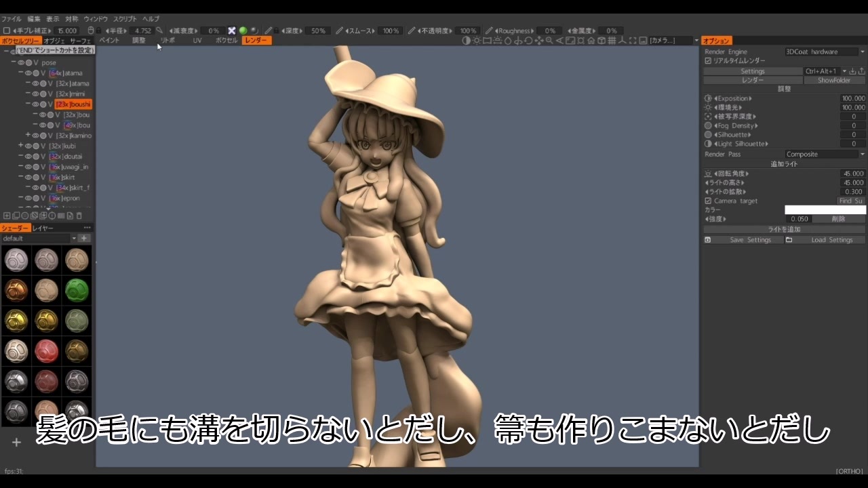Open the ファイル menu
Viewport: 868px width, 488px height.
click(x=12, y=19)
